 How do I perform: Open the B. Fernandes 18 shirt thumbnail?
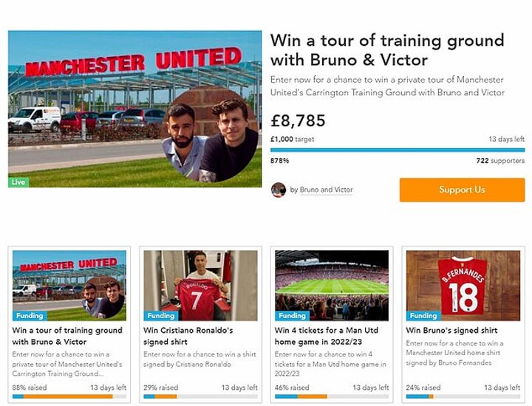463,285
